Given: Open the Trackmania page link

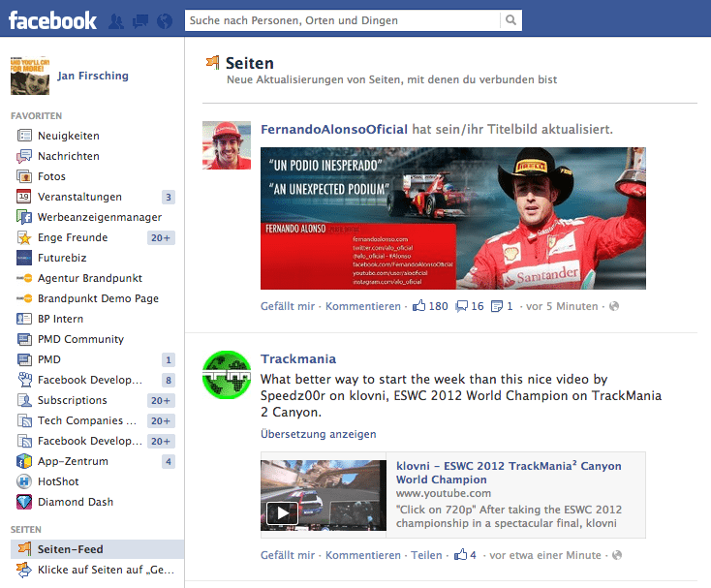Looking at the screenshot, I should pos(298,358).
